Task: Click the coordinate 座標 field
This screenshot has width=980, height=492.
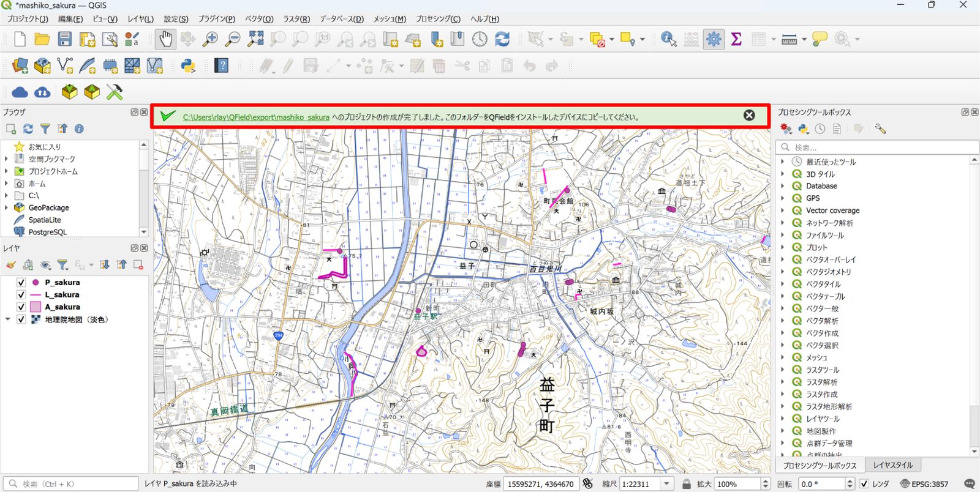Action: [x=541, y=484]
